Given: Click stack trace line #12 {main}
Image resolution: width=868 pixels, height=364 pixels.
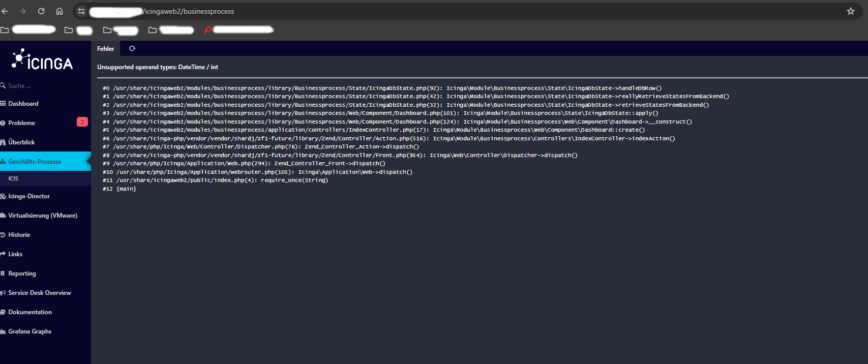Looking at the screenshot, I should tap(119, 189).
